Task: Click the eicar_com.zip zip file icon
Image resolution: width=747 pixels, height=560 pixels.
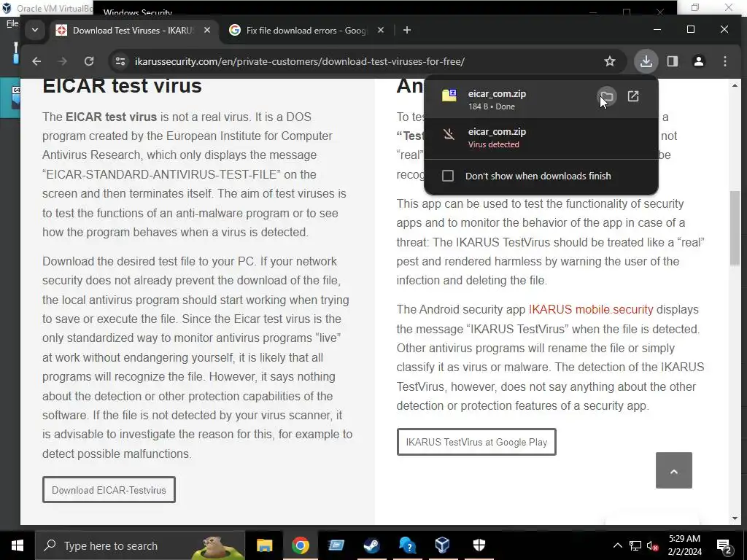Action: click(449, 96)
